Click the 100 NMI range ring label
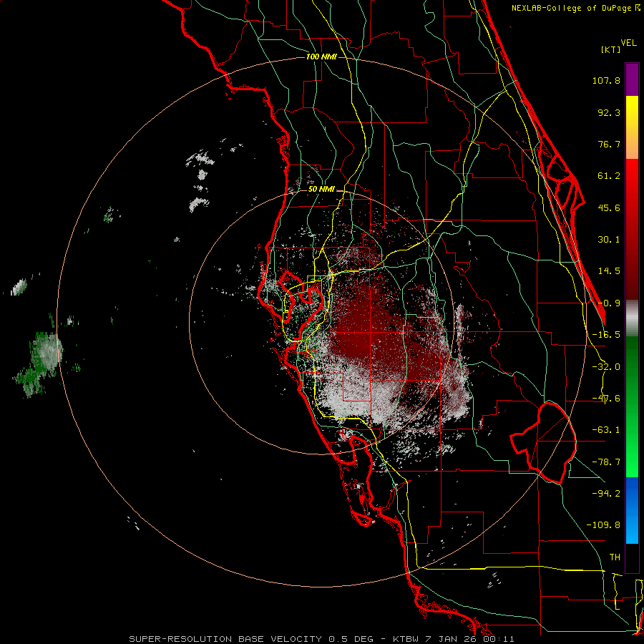Viewport: 644px width, 644px height. 321,57
